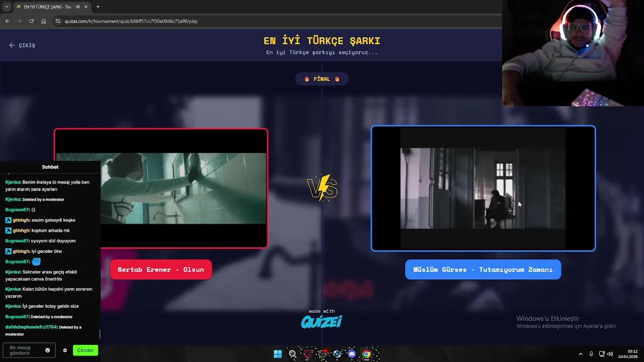
Task: Open OBS Studio from the taskbar
Action: (x=323, y=354)
